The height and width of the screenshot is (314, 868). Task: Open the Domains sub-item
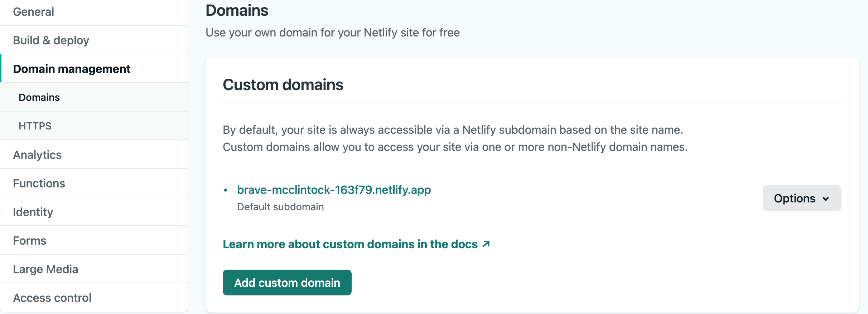click(x=39, y=97)
